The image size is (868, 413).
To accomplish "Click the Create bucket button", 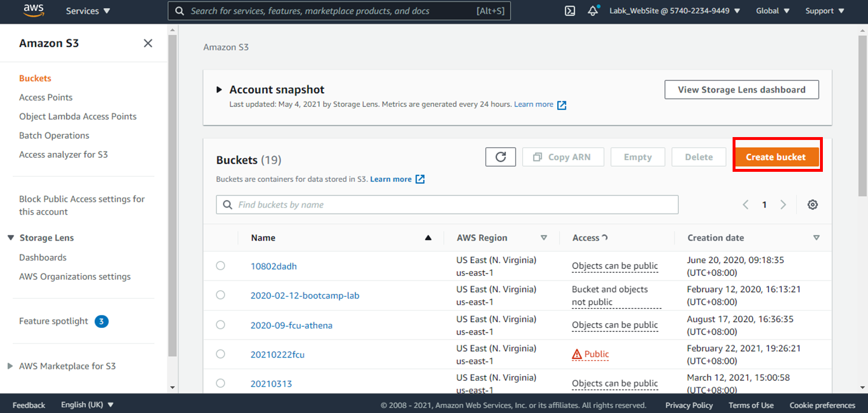I will 775,157.
